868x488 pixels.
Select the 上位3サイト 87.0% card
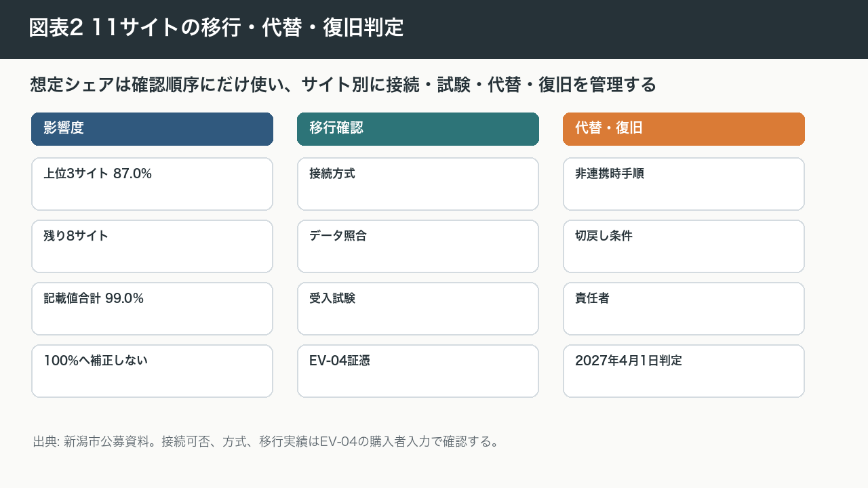(152, 184)
